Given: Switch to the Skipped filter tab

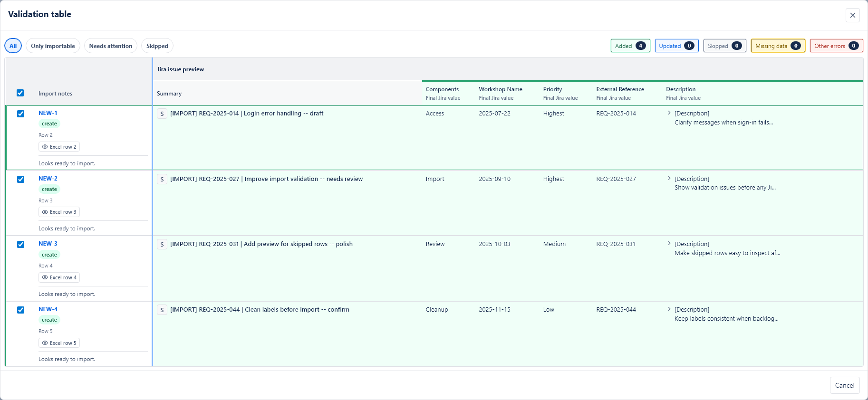Looking at the screenshot, I should coord(157,46).
